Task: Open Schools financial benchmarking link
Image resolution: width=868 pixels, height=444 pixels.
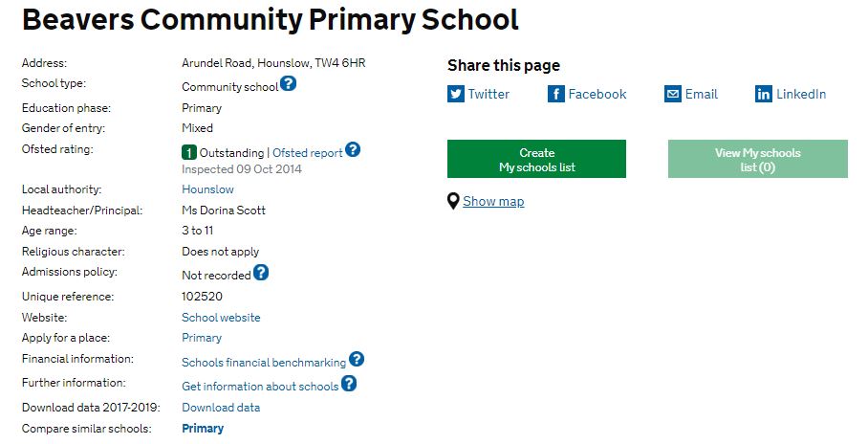Action: point(264,363)
